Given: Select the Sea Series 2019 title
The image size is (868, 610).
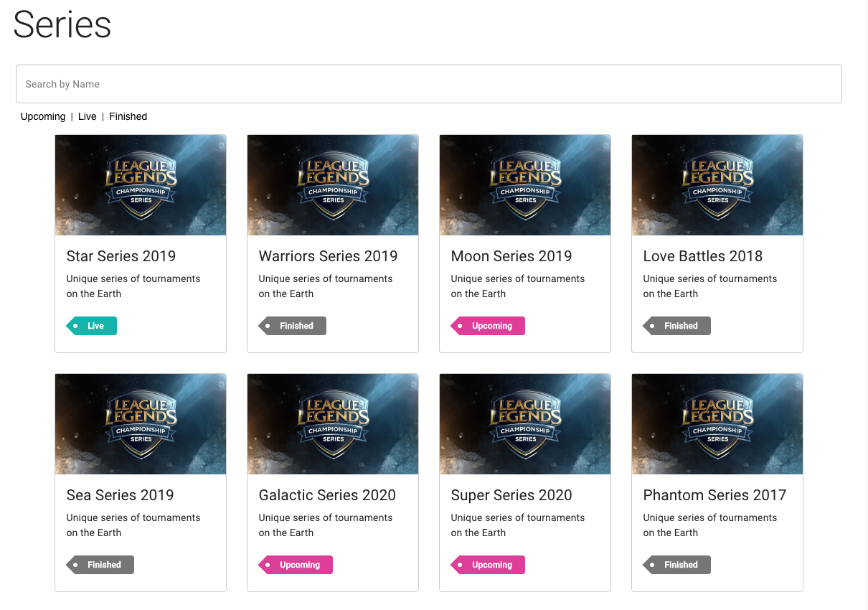Looking at the screenshot, I should pyautogui.click(x=121, y=495).
